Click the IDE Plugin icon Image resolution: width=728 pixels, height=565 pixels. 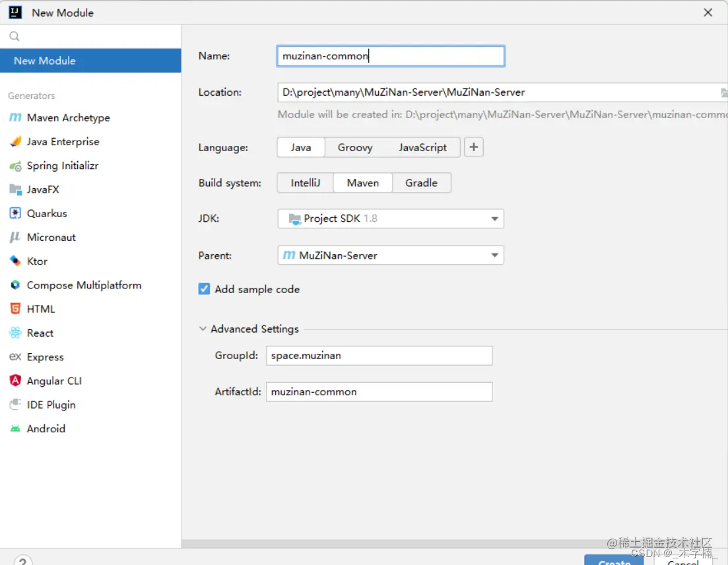tap(15, 405)
